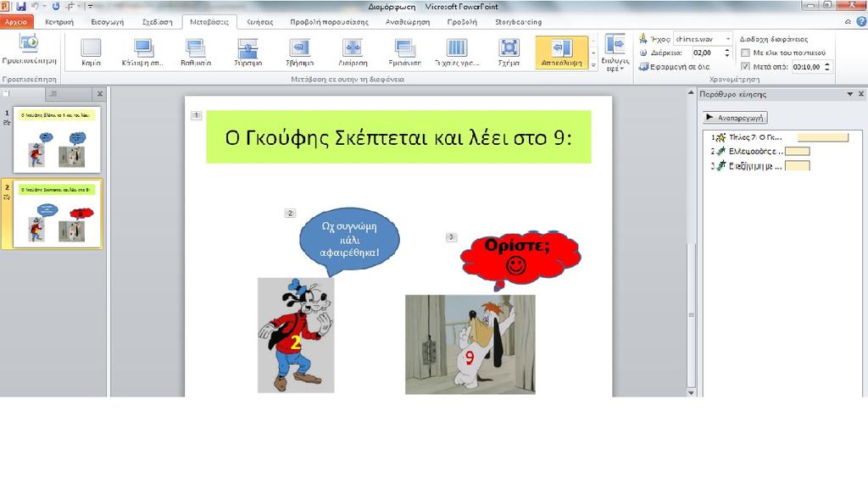Apply the Wipe (Σβήσιμο) transition
This screenshot has width=868, height=483.
point(299,52)
